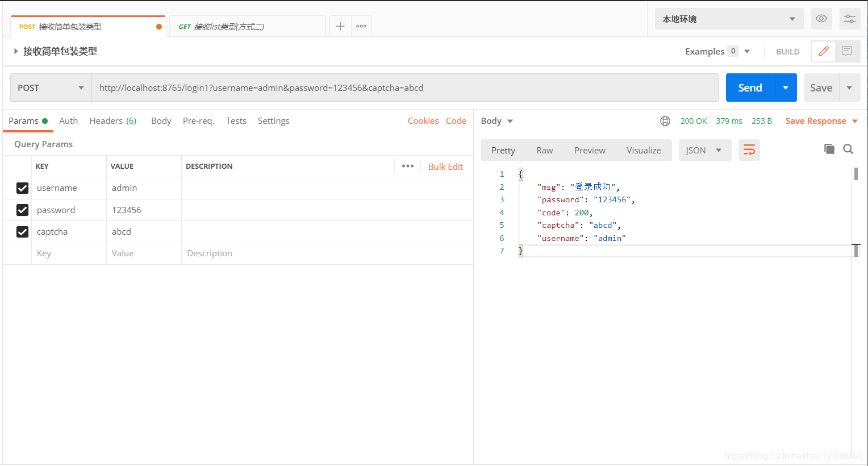The width and height of the screenshot is (868, 466).
Task: Click the request URL input field
Action: point(404,88)
